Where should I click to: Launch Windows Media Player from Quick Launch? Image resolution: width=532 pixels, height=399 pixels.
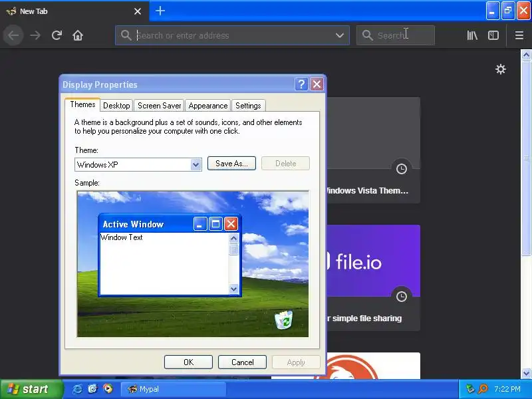[108, 389]
